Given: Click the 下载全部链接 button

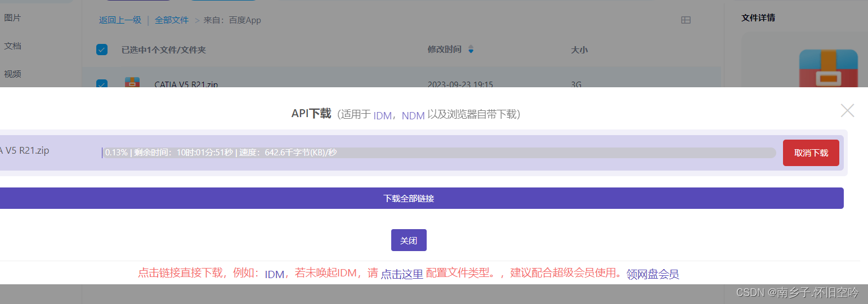Looking at the screenshot, I should [409, 198].
